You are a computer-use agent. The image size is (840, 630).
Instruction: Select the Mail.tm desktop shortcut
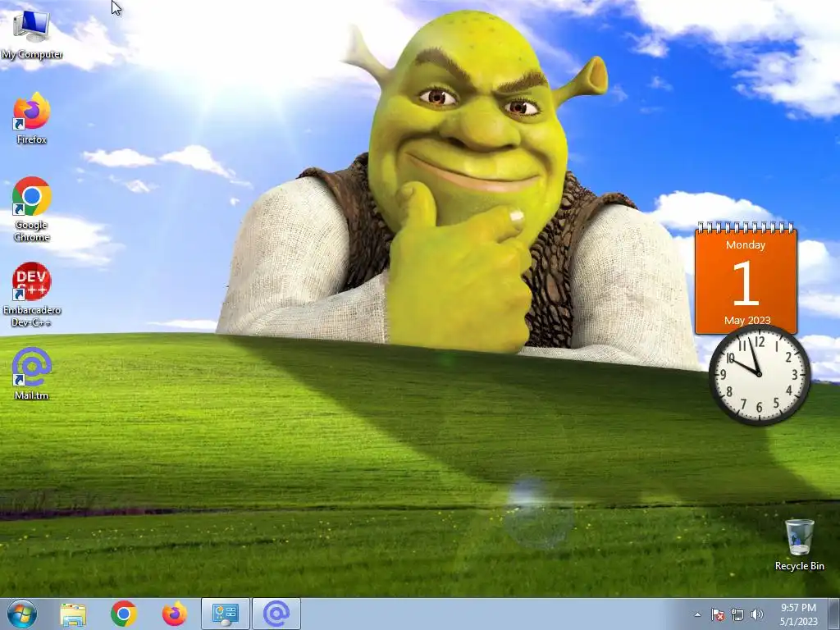tap(32, 373)
